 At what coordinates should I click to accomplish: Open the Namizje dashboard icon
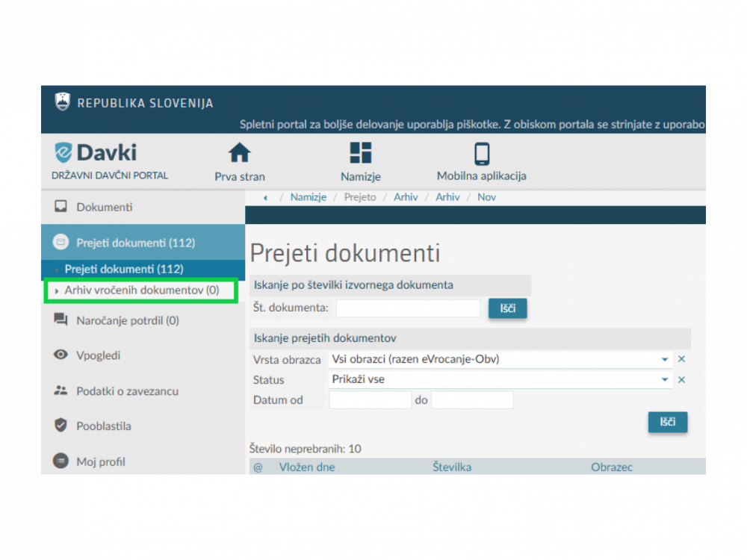pos(361,153)
